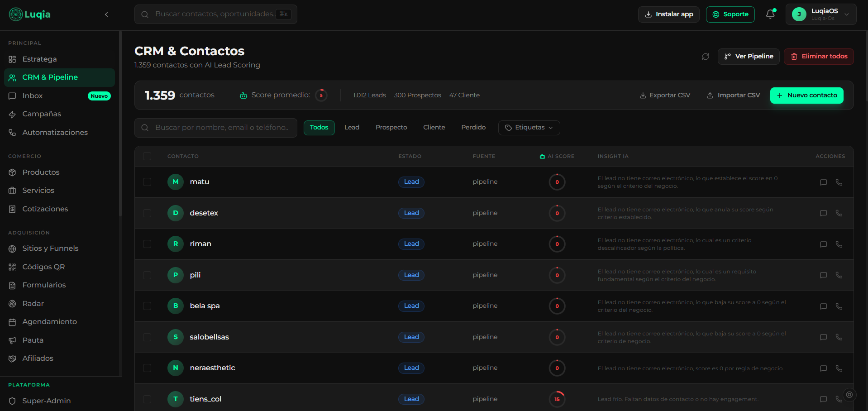This screenshot has width=868, height=411.
Task: Toggle the select-all contacts checkbox
Action: pos(147,156)
